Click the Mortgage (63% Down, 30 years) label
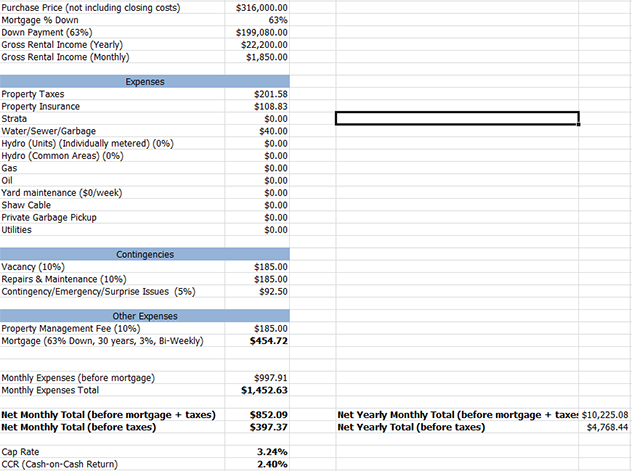Viewport: 632px width, 471px height. 102,341
